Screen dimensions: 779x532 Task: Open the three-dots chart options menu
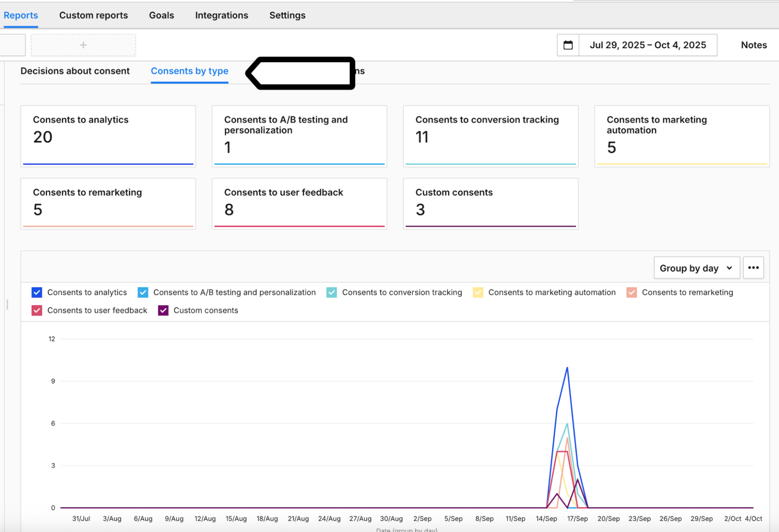click(753, 268)
